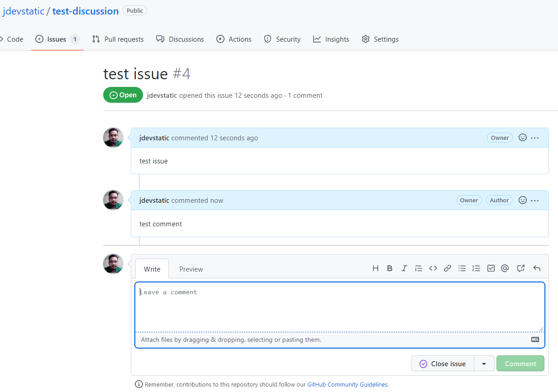Click the '12 seconds ago' comment timestamp

[234, 138]
